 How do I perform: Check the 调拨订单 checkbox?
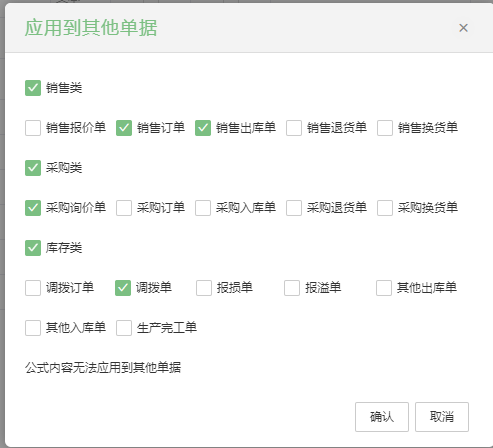33,288
